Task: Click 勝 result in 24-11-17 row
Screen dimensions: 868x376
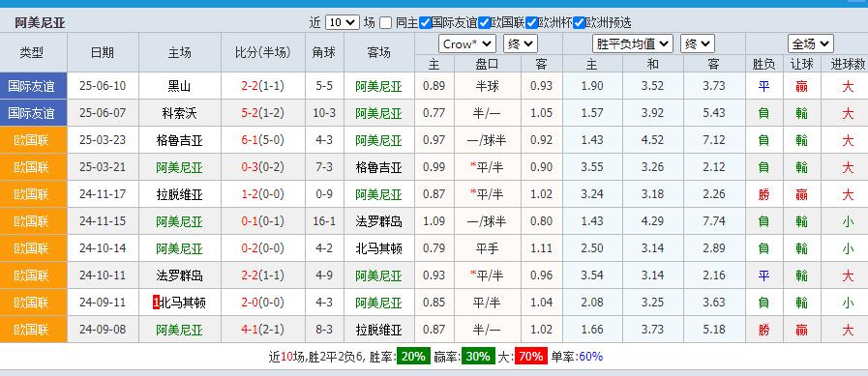Action: 763,194
